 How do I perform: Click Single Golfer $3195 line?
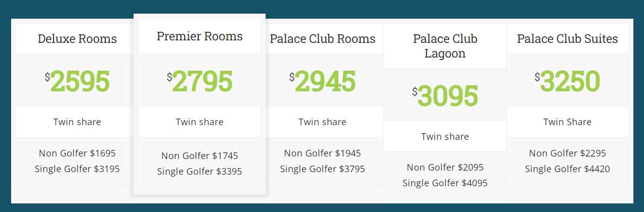(x=77, y=169)
